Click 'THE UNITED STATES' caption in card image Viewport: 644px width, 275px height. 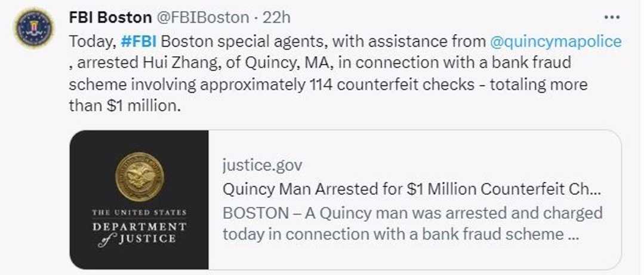click(x=139, y=213)
